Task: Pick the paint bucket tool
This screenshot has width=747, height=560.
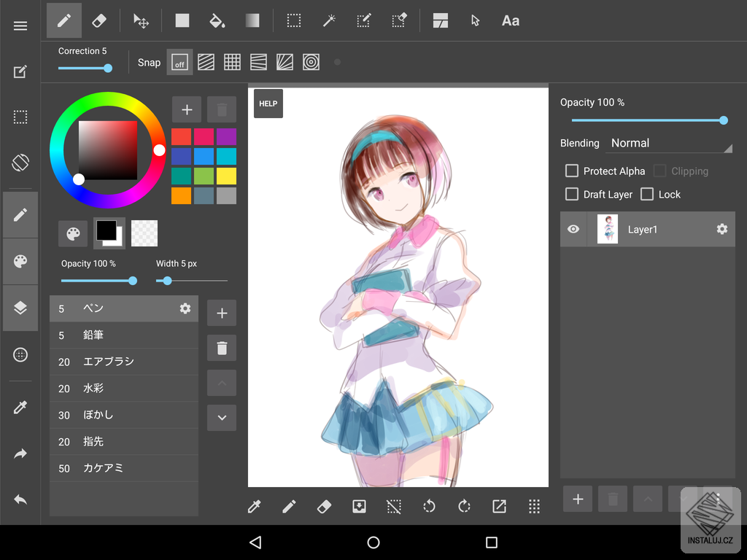Action: [x=217, y=21]
